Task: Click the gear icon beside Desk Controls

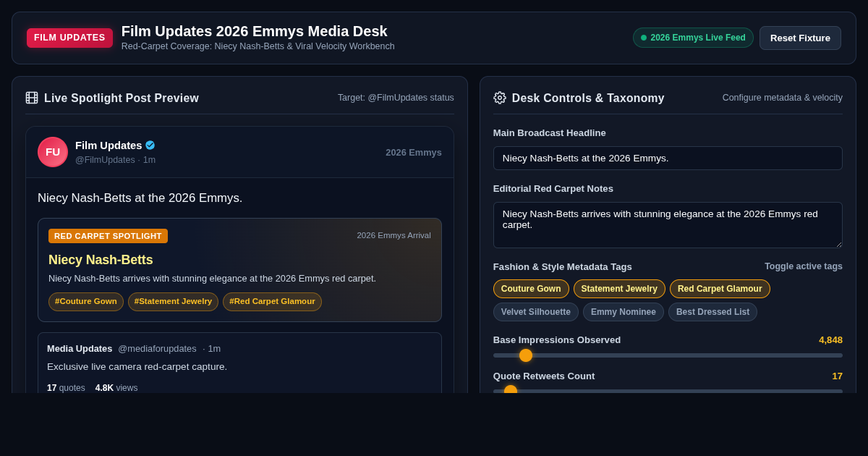Action: (x=500, y=98)
